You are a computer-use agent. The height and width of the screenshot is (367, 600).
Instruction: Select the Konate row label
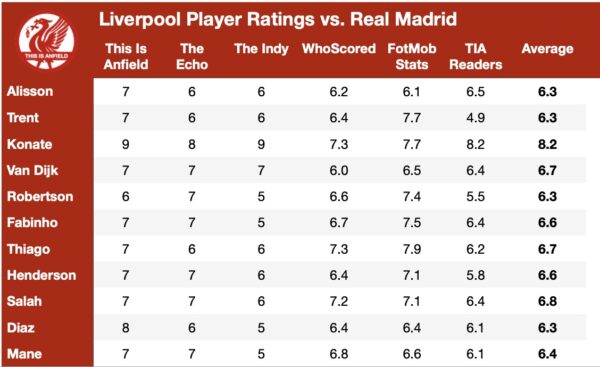coord(29,144)
